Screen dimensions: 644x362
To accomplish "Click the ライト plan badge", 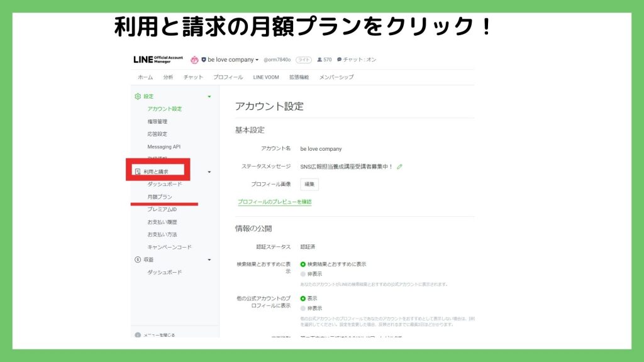I will coord(304,60).
